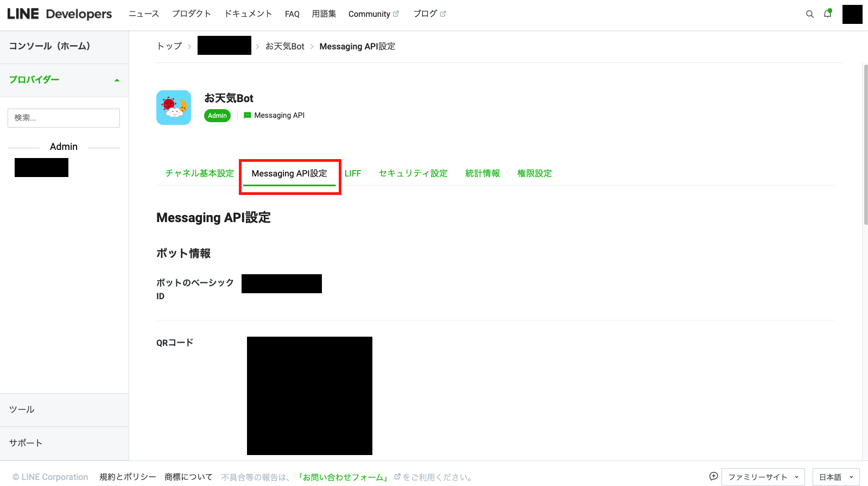Click the search magnifier icon in header
868x486 pixels.
click(809, 14)
